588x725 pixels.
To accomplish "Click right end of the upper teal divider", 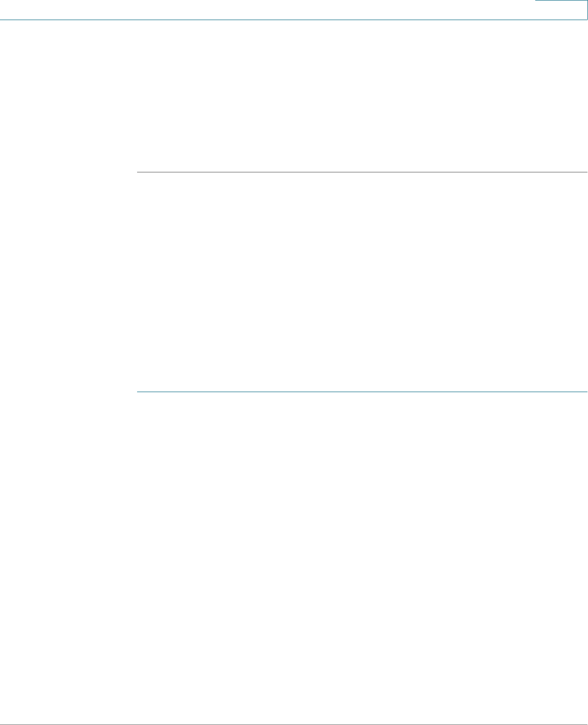I will tap(585, 172).
